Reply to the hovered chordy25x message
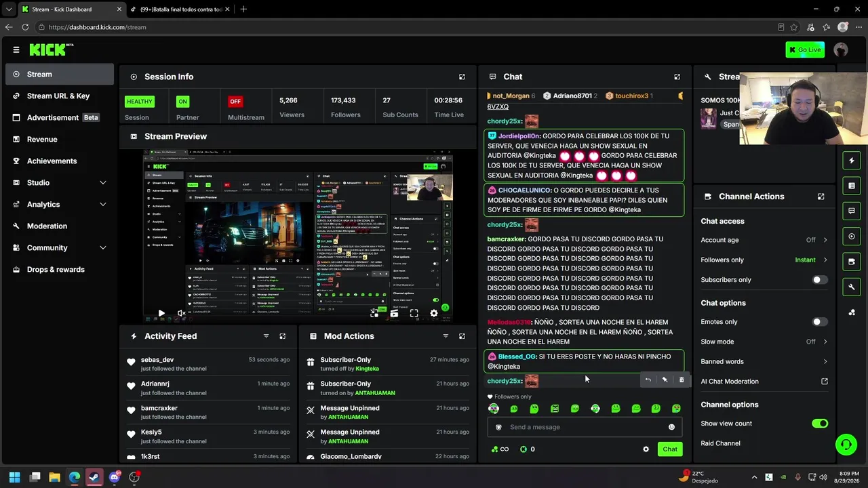 648,380
